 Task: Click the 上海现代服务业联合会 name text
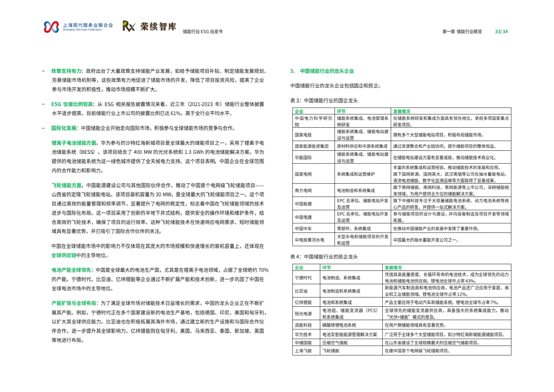click(88, 25)
